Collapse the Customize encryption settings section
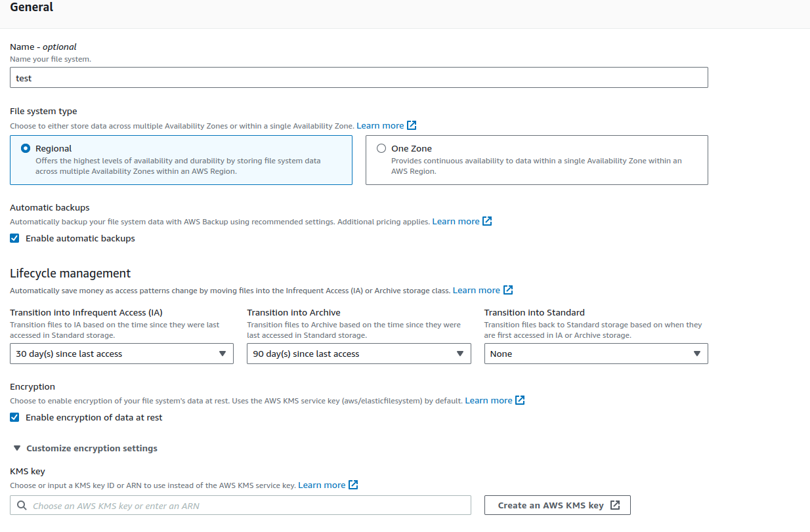 (16, 447)
